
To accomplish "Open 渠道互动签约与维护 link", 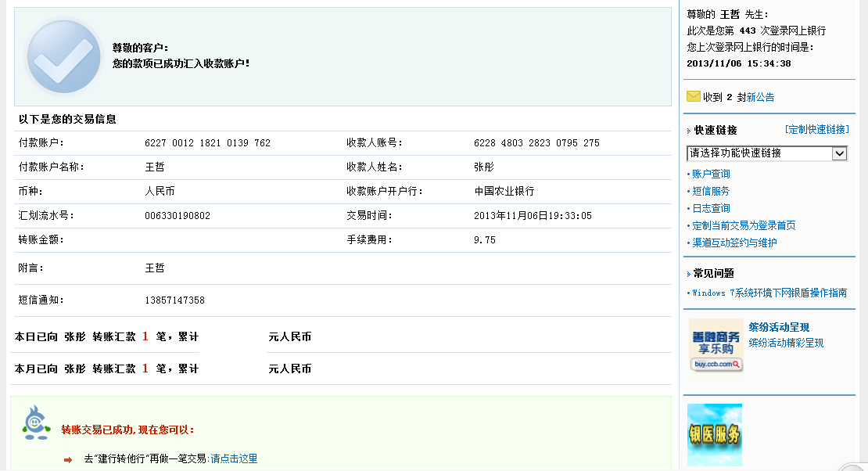I will tap(734, 243).
